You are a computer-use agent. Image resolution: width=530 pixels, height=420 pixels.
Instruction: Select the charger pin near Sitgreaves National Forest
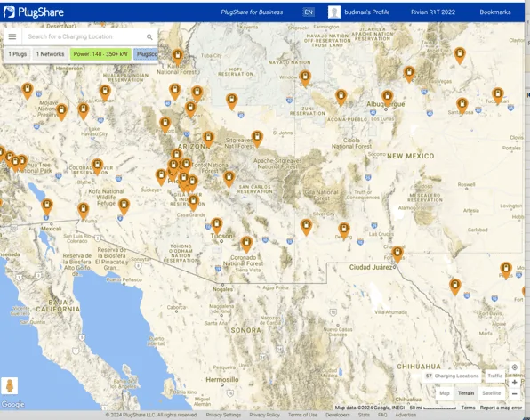[x=257, y=139]
